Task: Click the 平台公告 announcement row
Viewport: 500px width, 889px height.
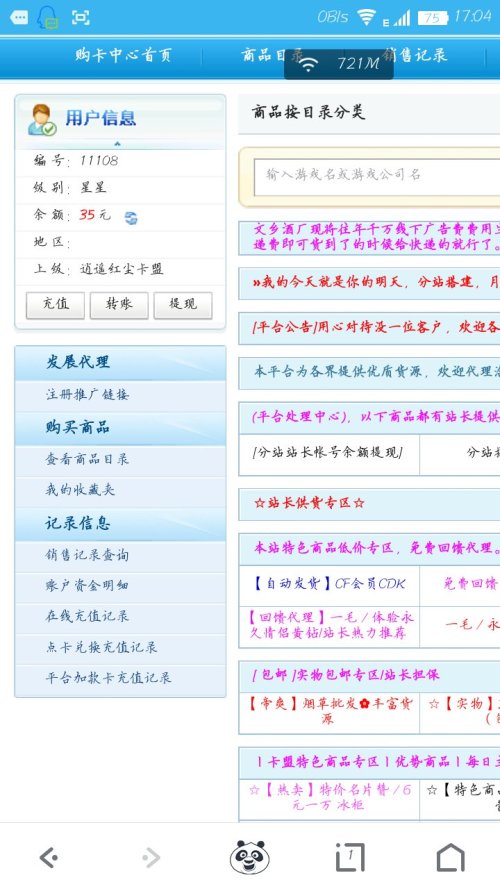Action: (x=377, y=327)
